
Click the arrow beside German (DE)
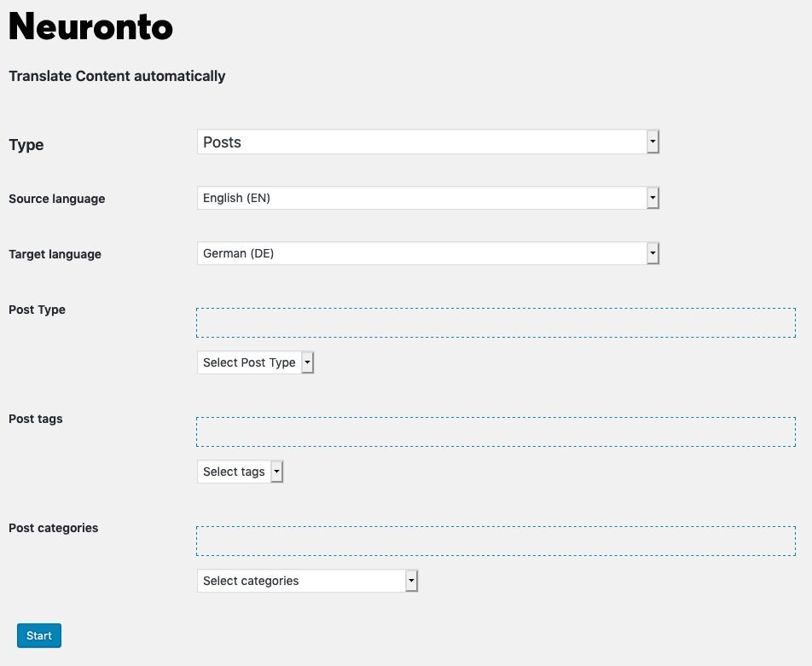point(652,253)
